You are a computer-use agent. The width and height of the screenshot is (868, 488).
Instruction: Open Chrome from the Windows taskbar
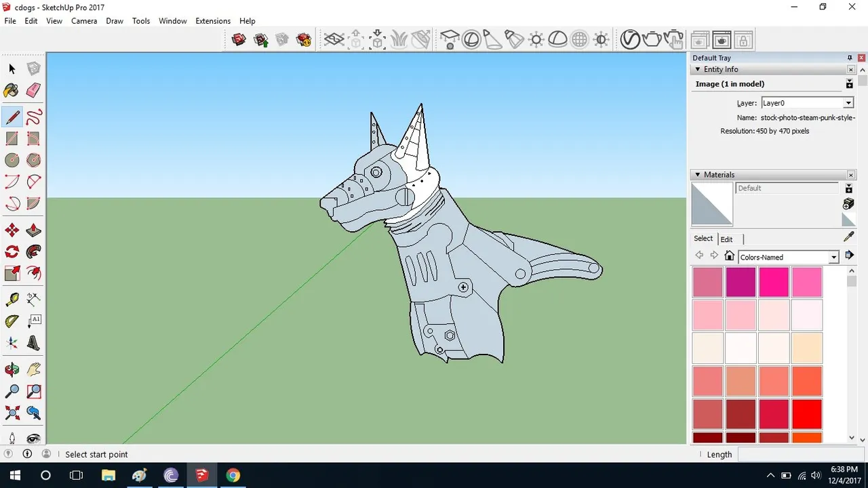click(x=233, y=475)
